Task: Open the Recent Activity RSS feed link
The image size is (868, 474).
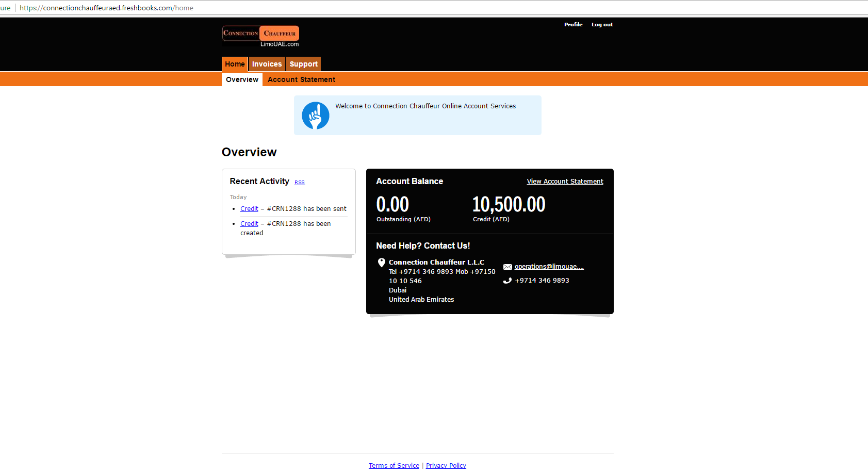Action: (300, 183)
